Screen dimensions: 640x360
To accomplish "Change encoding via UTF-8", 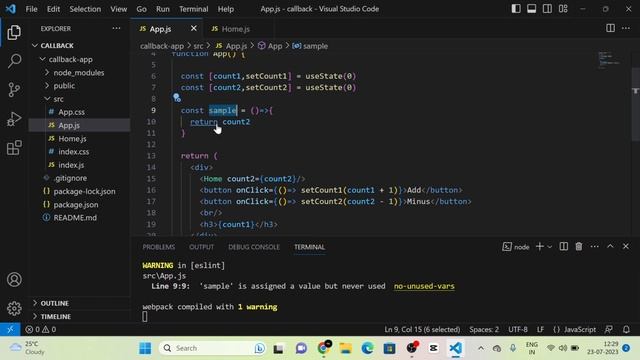I will (518, 329).
